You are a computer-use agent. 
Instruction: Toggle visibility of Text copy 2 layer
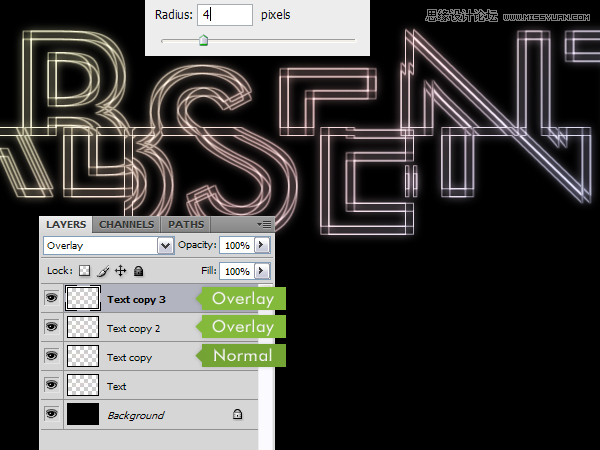click(x=51, y=328)
